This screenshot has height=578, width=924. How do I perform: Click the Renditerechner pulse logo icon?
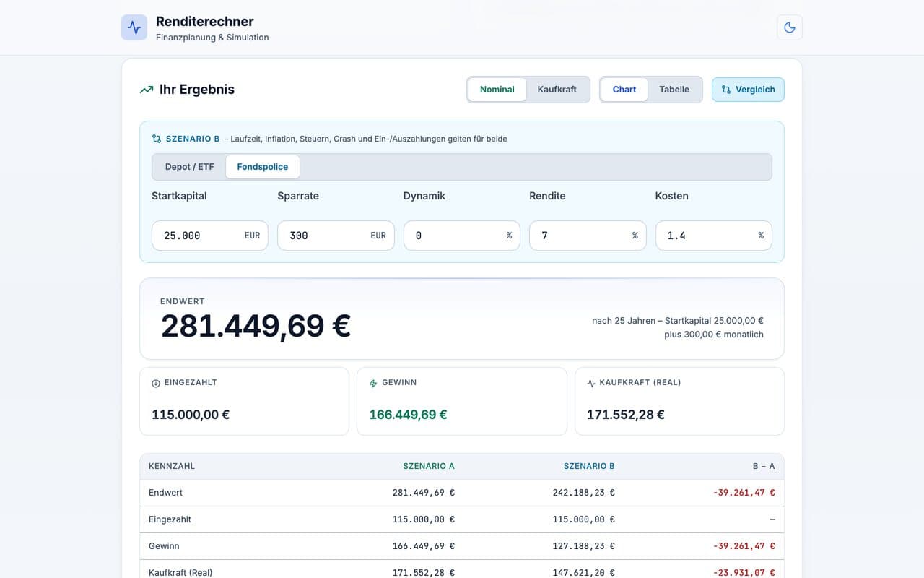click(134, 27)
